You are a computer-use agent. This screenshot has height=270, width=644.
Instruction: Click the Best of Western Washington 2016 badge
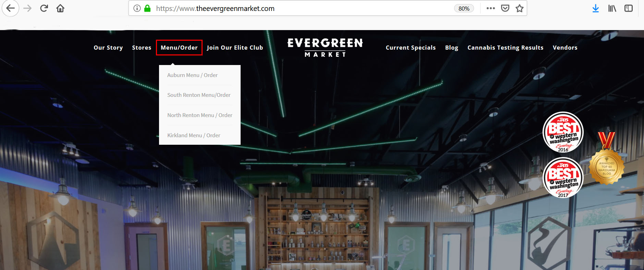pyautogui.click(x=563, y=132)
